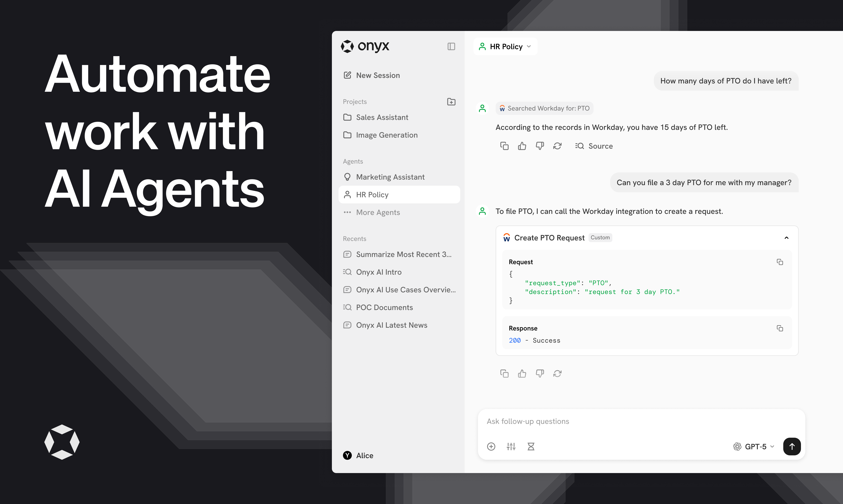843x504 pixels.
Task: Thumbs up the 15 days PTO answer
Action: click(x=522, y=146)
